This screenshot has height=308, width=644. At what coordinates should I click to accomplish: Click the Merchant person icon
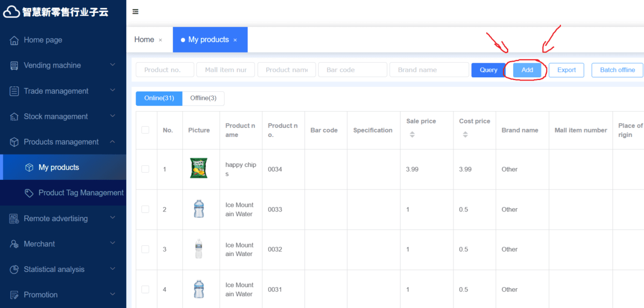[x=14, y=244]
